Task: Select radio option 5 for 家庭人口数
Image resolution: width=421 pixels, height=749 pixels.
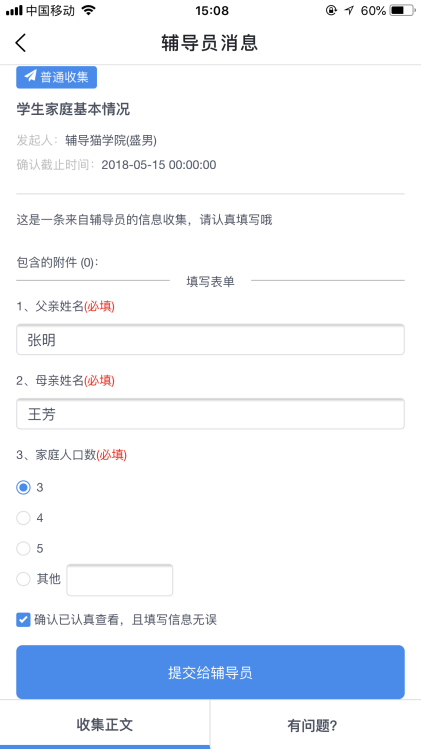Action: pyautogui.click(x=23, y=549)
